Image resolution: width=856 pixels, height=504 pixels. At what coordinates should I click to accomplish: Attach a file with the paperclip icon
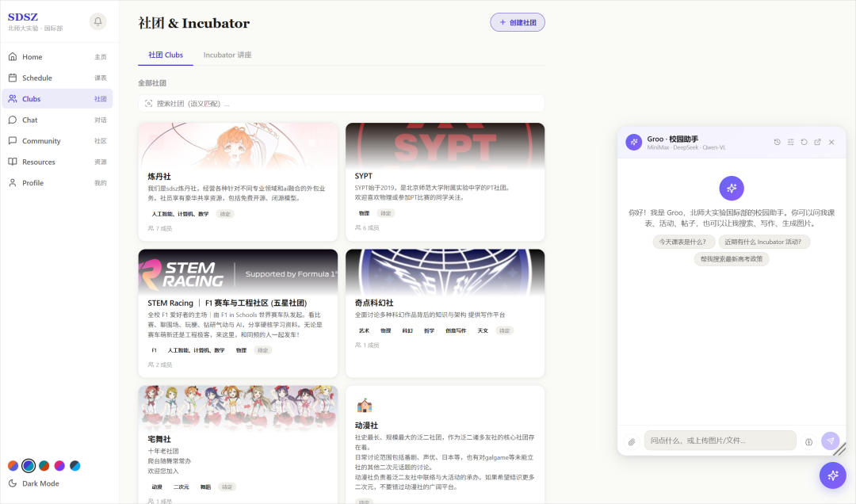[x=632, y=441]
